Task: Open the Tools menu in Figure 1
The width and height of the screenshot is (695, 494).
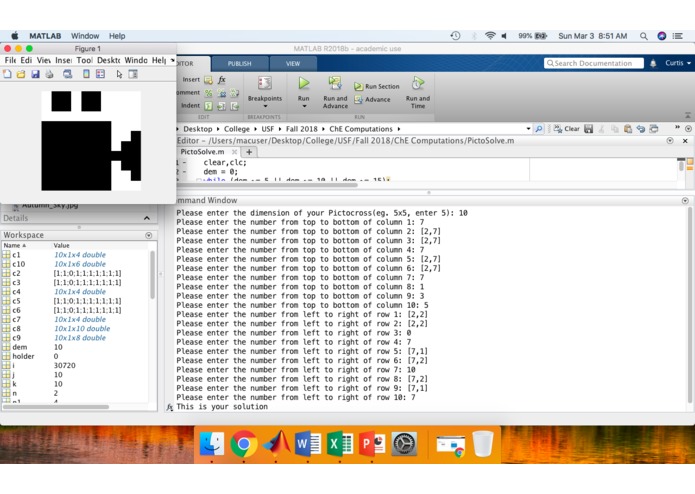Action: (84, 60)
